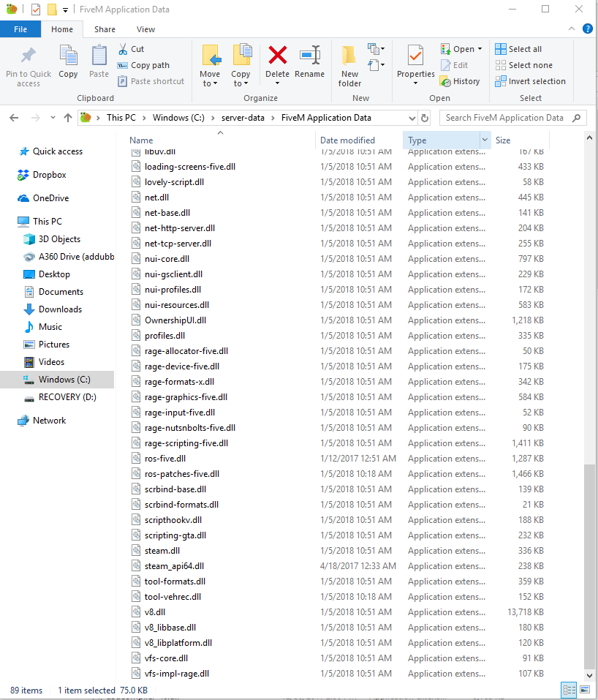The width and height of the screenshot is (598, 700).
Task: Go up one folder level arrow
Action: coord(68,118)
